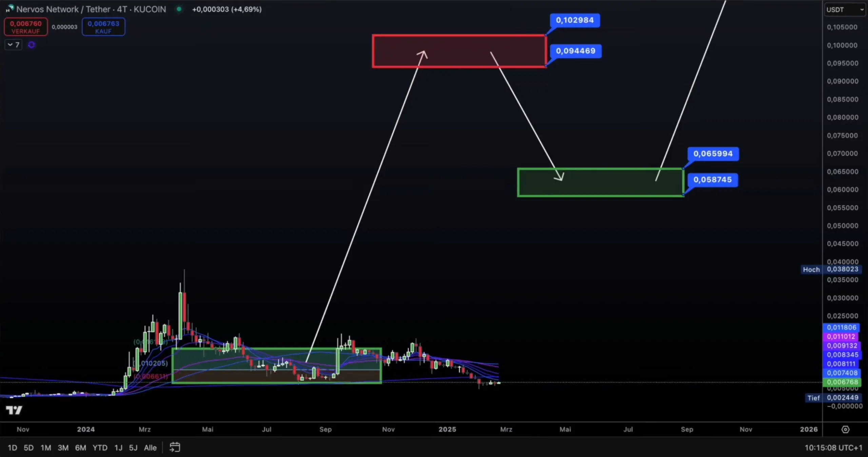The width and height of the screenshot is (868, 457).
Task: Click the purple loading indicator icon
Action: point(32,45)
